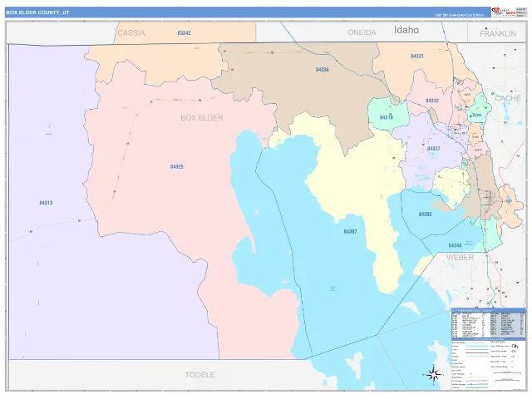Select the ZIP code label 84316
Image resolution: width=532 pixels, height=399 pixels.
[386, 117]
